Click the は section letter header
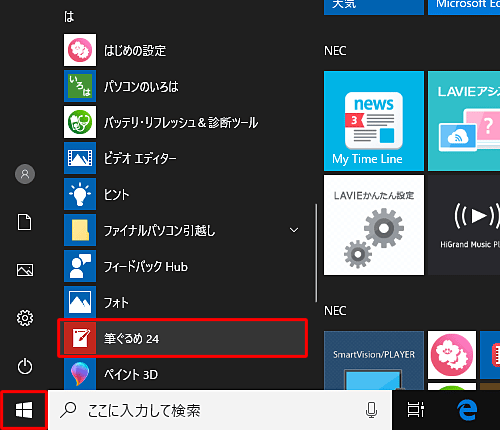This screenshot has width=500, height=430. tap(69, 16)
